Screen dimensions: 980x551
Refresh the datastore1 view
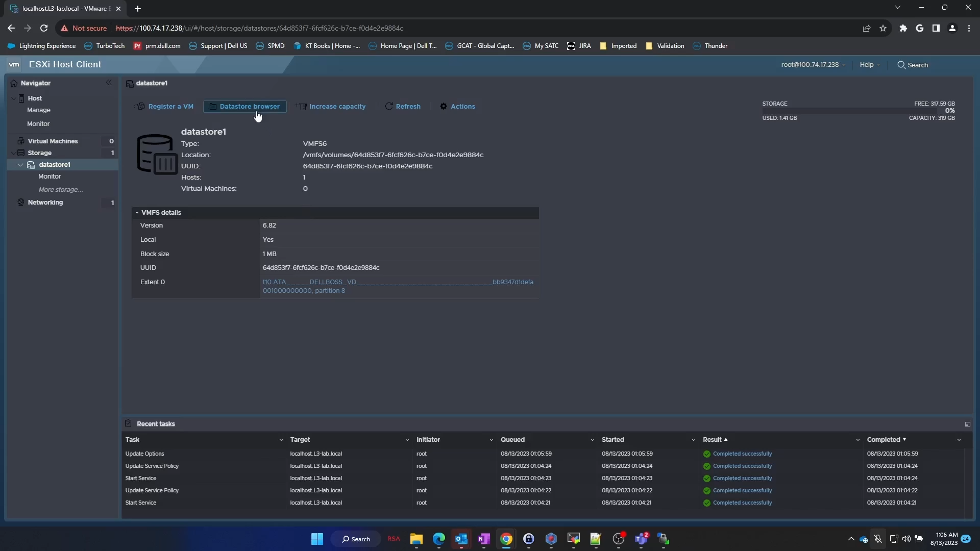coord(403,106)
